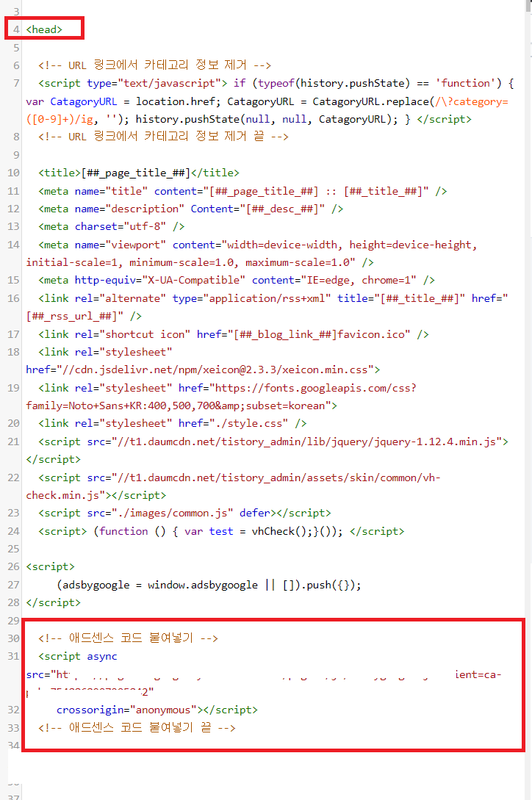Click line number 21 in the gutter
The height and width of the screenshot is (800, 532).
click(13, 442)
